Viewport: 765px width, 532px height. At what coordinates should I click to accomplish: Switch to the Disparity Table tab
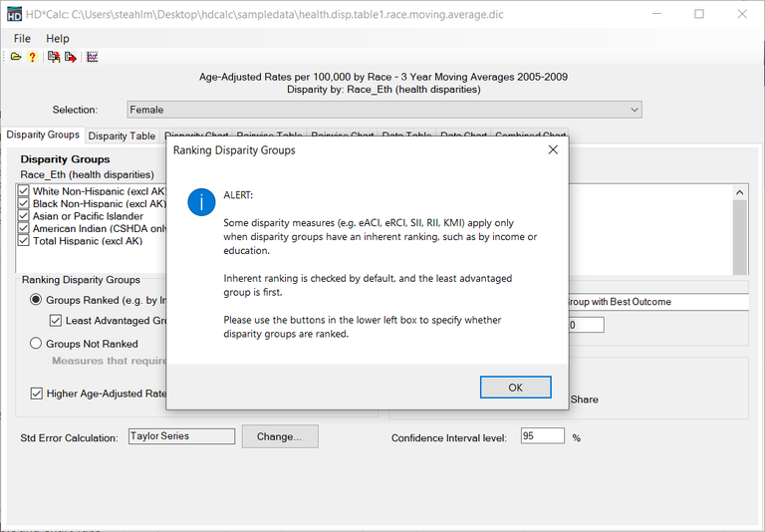pyautogui.click(x=122, y=135)
